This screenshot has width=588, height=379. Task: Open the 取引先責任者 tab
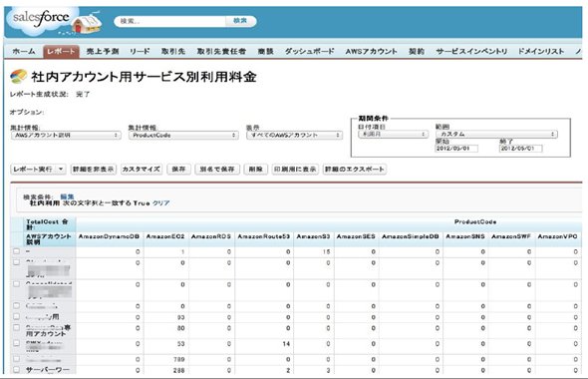221,52
